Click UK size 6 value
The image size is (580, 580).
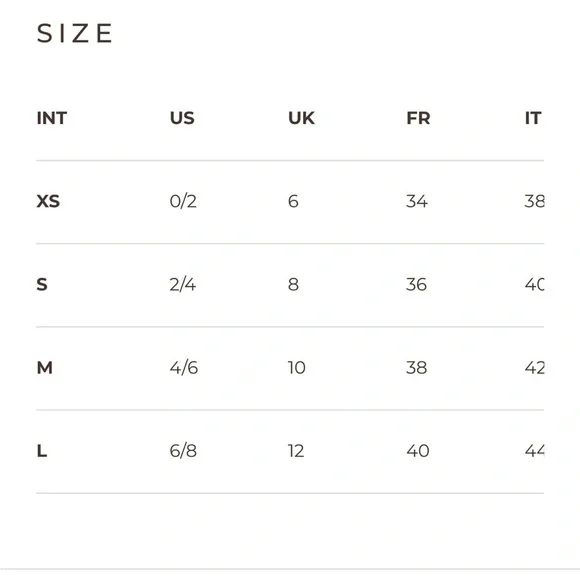(293, 202)
